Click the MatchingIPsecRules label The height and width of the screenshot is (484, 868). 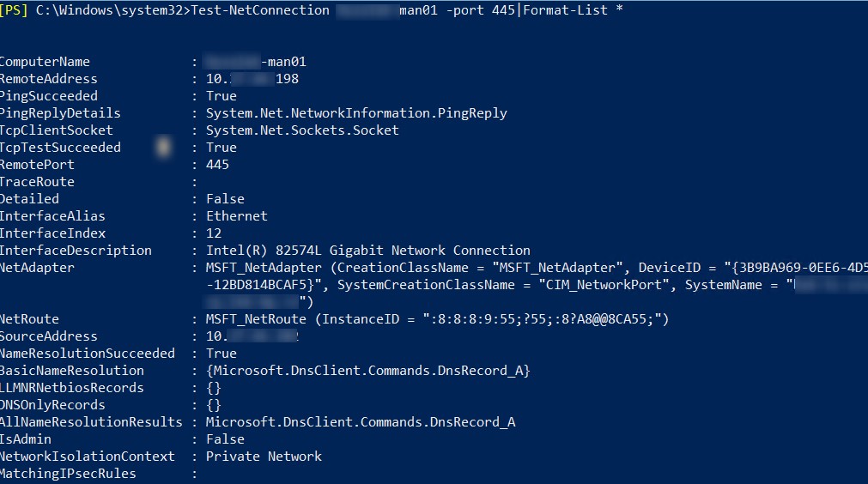pyautogui.click(x=68, y=474)
